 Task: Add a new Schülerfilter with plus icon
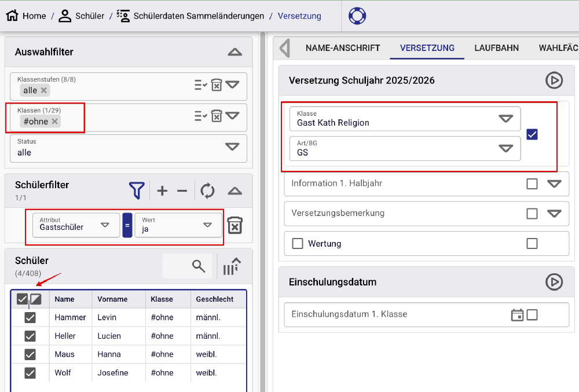pos(162,190)
